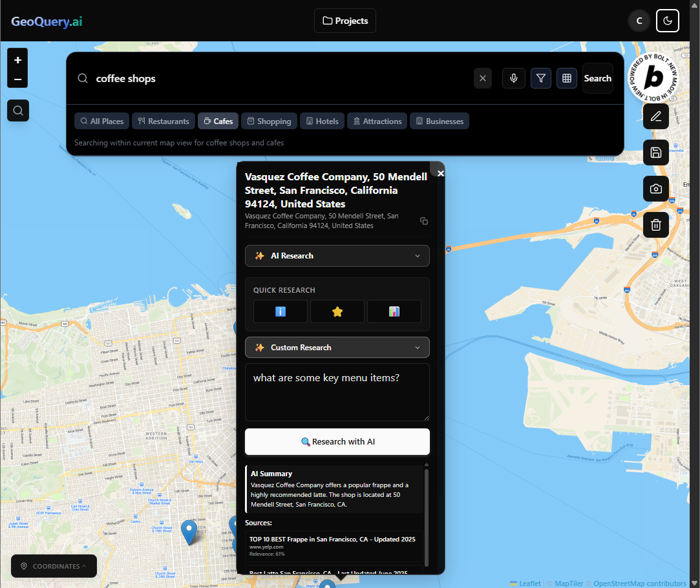
Task: Take a map snapshot with camera icon
Action: pos(656,189)
